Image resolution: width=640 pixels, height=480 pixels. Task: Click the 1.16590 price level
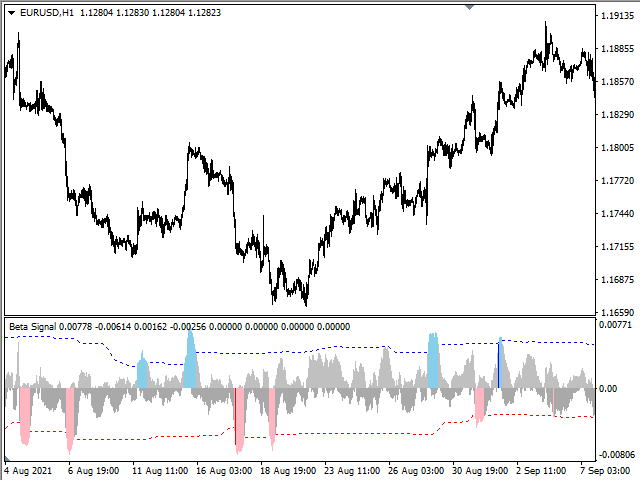pyautogui.click(x=618, y=313)
